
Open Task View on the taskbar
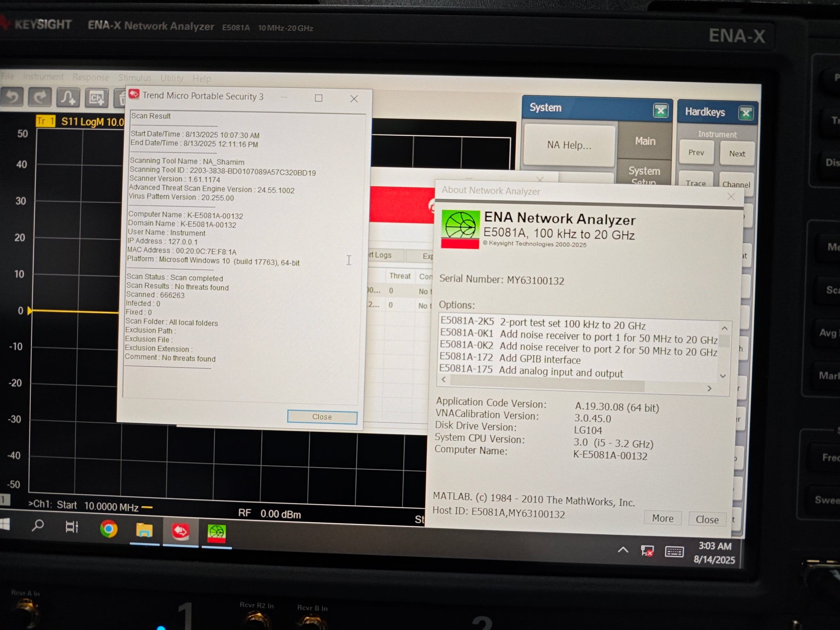coord(72,527)
